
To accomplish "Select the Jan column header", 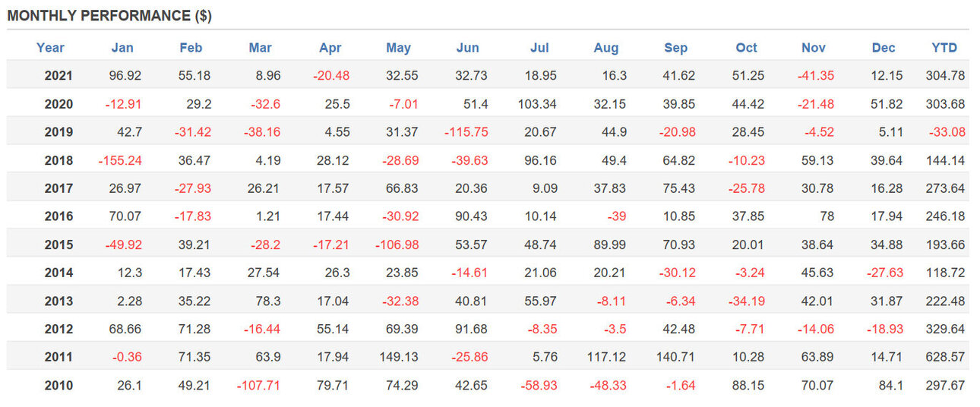I will 122,48.
